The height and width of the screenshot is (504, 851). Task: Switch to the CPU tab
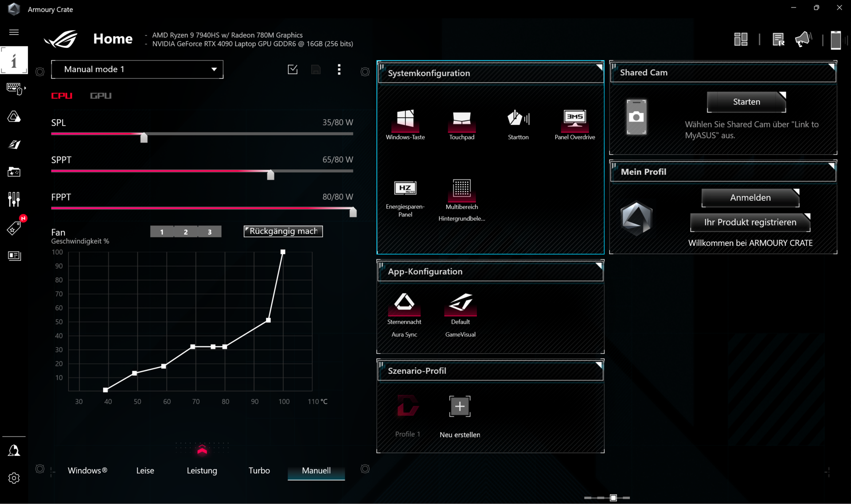point(62,96)
